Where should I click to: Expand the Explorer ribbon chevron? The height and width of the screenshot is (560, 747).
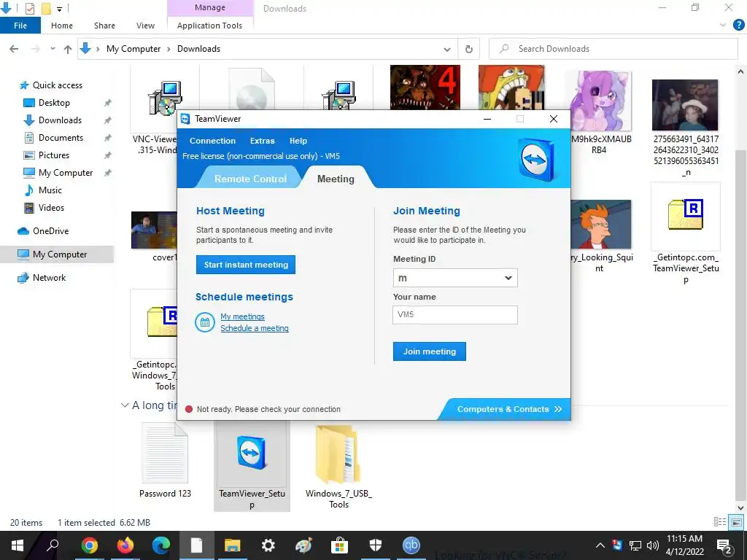[723, 26]
